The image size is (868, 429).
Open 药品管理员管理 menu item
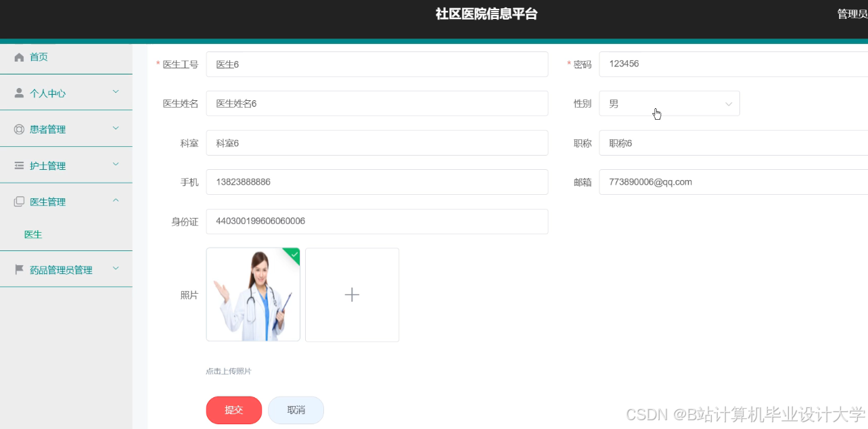coord(66,270)
